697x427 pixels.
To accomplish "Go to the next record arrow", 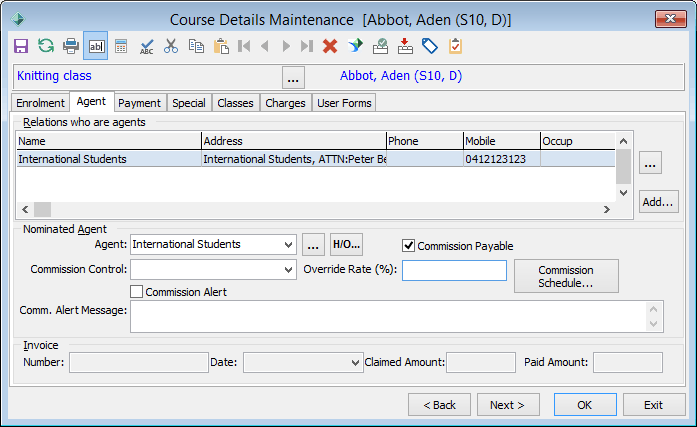I will coord(286,46).
